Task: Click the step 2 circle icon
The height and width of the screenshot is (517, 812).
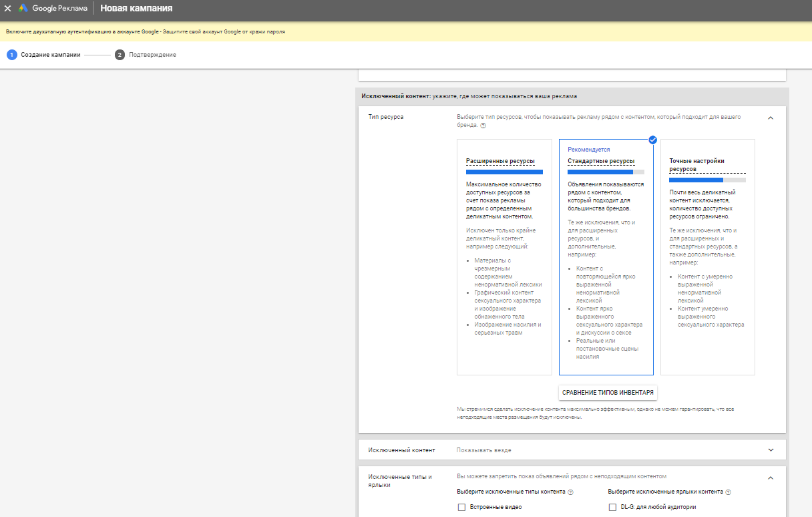Action: tap(120, 55)
